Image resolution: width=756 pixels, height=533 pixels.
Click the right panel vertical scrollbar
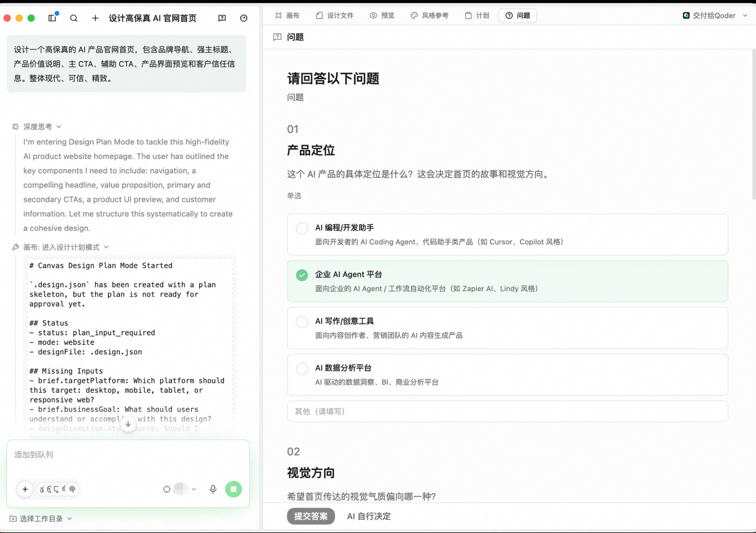(x=753, y=124)
